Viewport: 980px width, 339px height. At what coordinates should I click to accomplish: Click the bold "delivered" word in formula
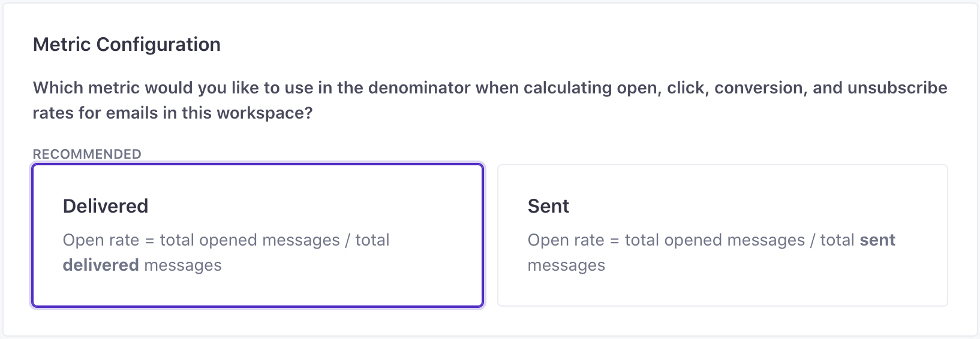[x=101, y=265]
